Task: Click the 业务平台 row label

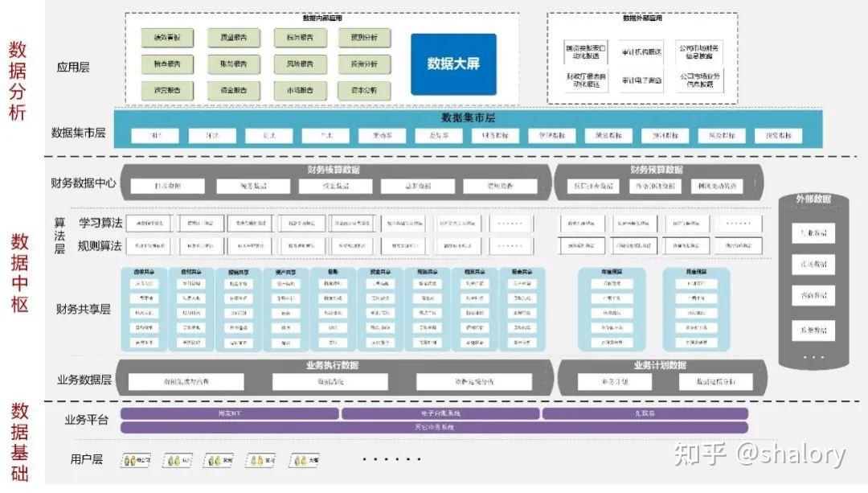Action: pos(86,420)
